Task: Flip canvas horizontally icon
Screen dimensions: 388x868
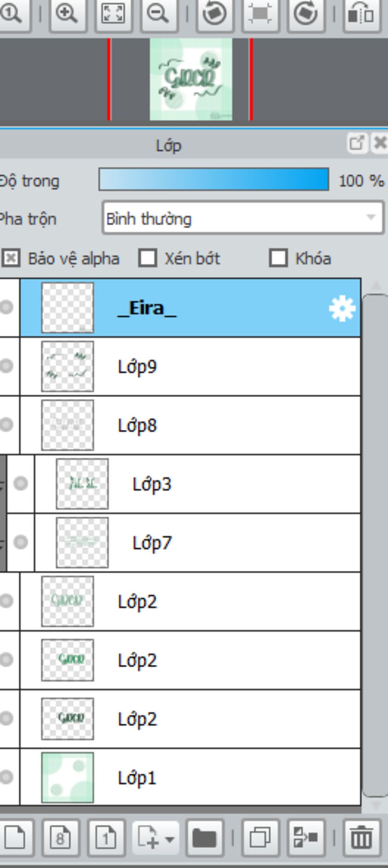Action: pyautogui.click(x=361, y=14)
